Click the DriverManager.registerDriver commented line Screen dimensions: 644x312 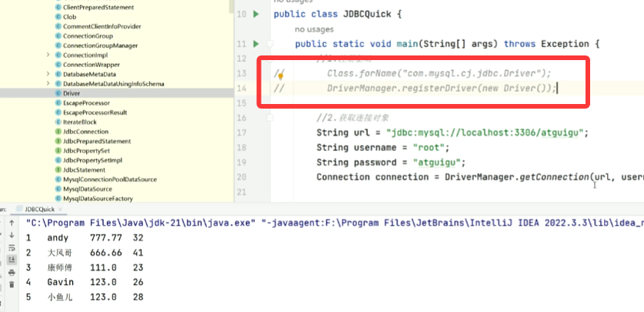442,88
